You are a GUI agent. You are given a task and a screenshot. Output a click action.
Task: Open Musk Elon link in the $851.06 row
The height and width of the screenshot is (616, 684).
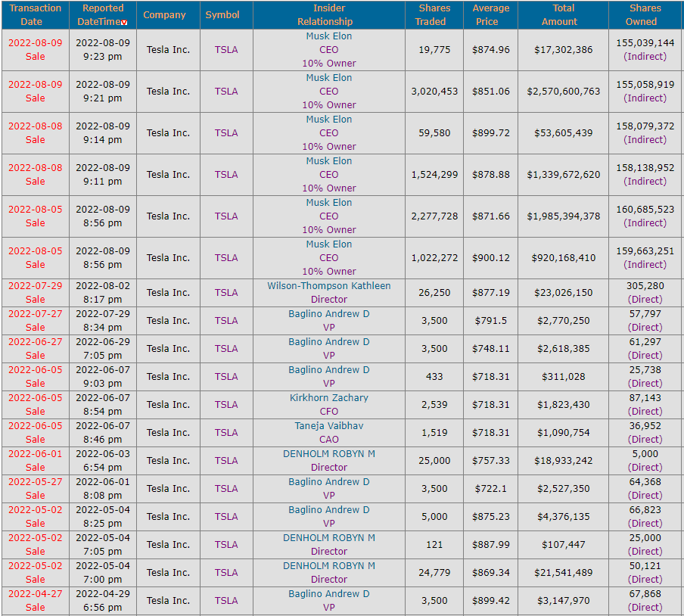coord(329,78)
